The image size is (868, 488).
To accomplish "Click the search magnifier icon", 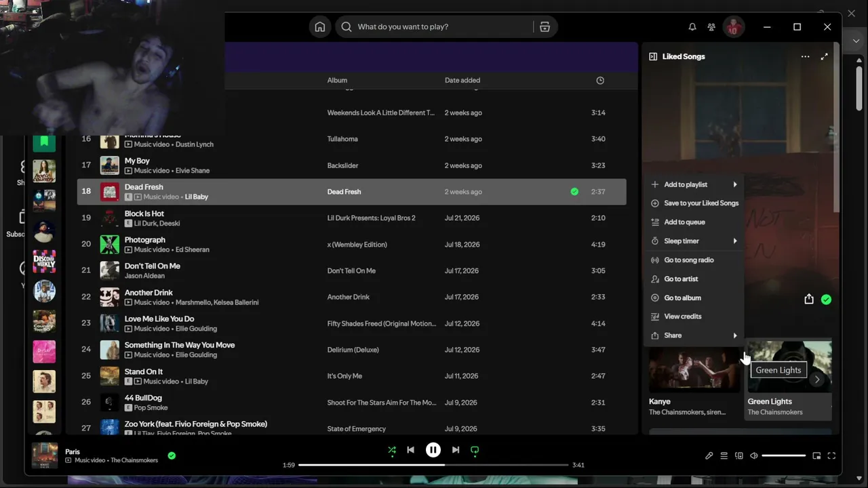I will 347,27.
